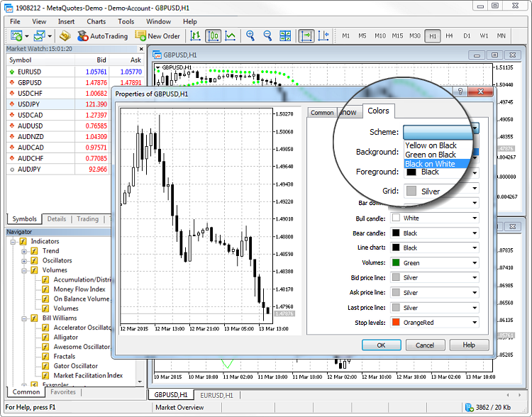Image resolution: width=532 pixels, height=417 pixels.
Task: Open the Insert menu
Action: tap(66, 21)
